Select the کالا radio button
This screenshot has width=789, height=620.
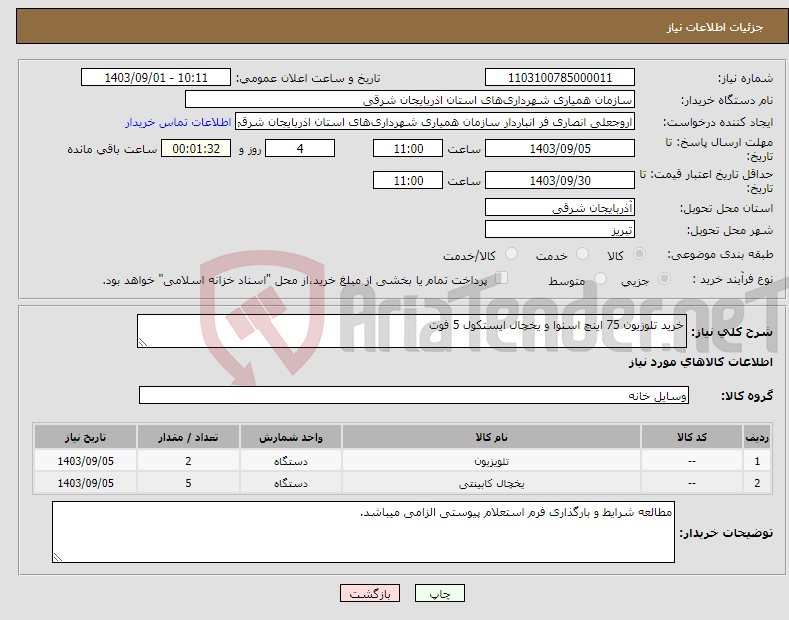pos(640,254)
